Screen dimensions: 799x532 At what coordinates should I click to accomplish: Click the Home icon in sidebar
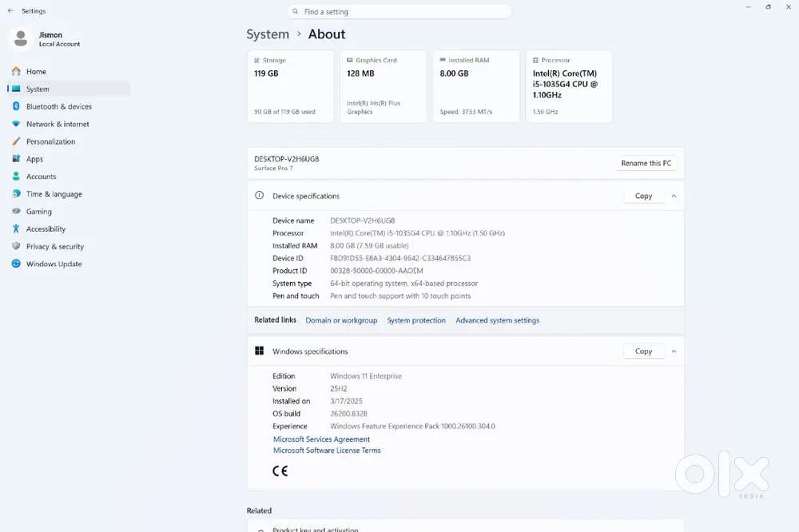16,71
